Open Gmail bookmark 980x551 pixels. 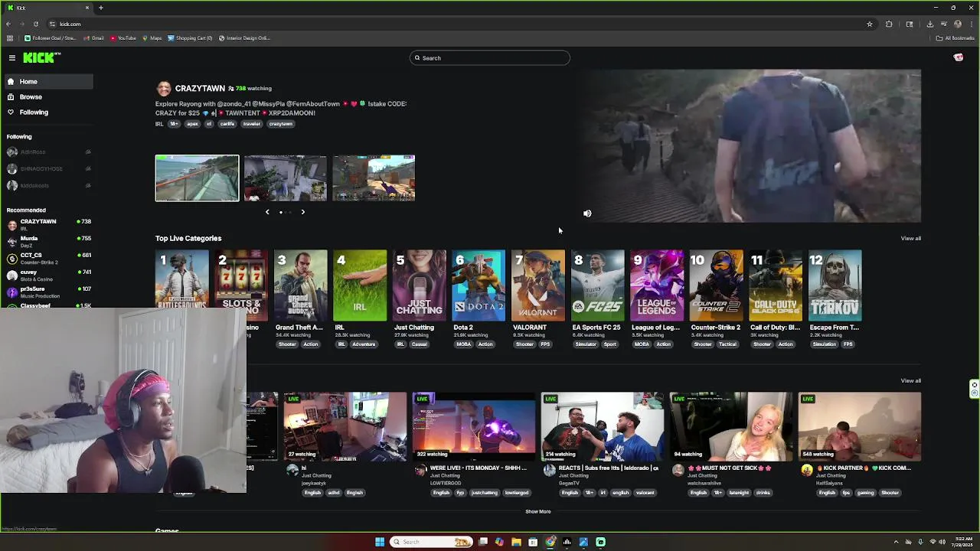coord(94,38)
